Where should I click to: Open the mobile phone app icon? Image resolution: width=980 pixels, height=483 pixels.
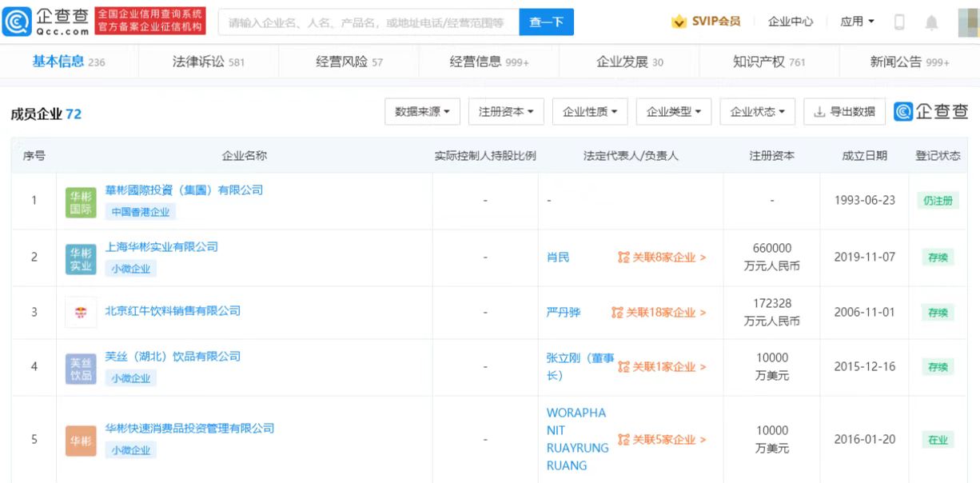[899, 22]
